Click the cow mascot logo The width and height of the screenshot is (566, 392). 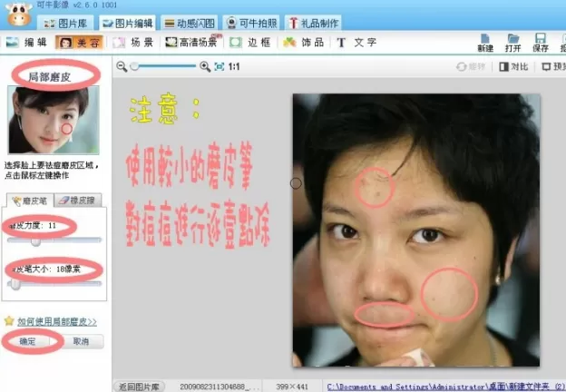click(19, 15)
